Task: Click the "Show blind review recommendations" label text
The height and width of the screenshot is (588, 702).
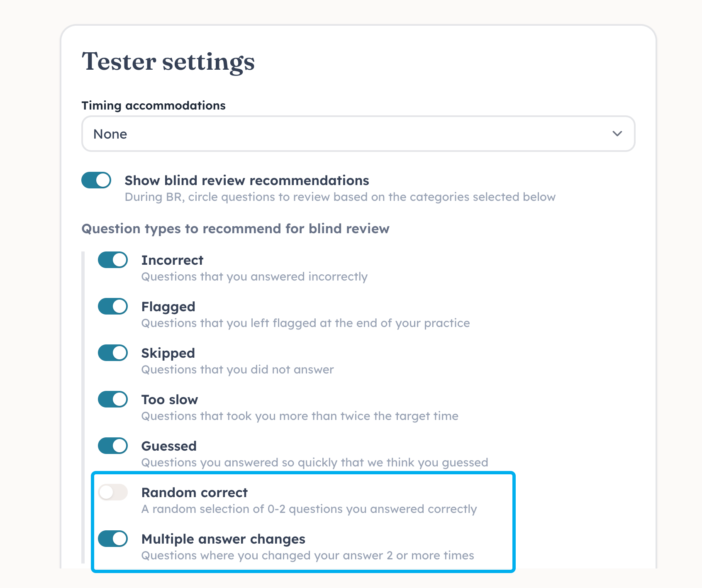Action: tap(246, 181)
